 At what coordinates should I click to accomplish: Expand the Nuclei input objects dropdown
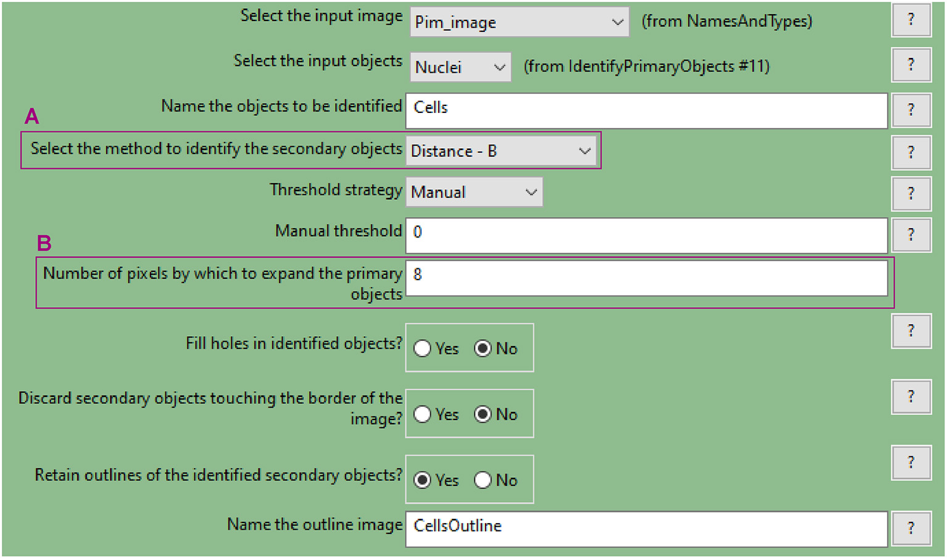point(460,67)
